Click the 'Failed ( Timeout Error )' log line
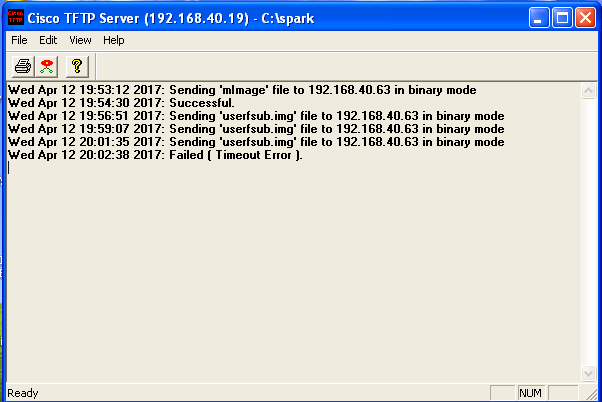 coord(155,155)
